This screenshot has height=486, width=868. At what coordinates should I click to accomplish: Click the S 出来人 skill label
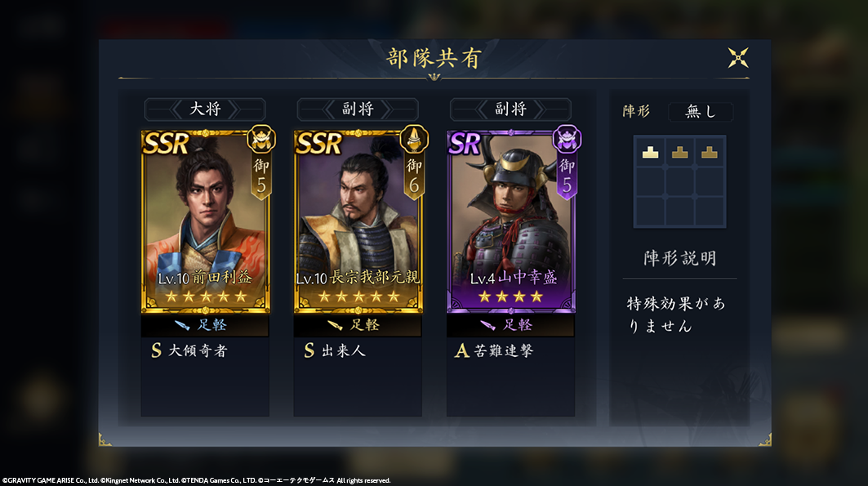(x=334, y=350)
